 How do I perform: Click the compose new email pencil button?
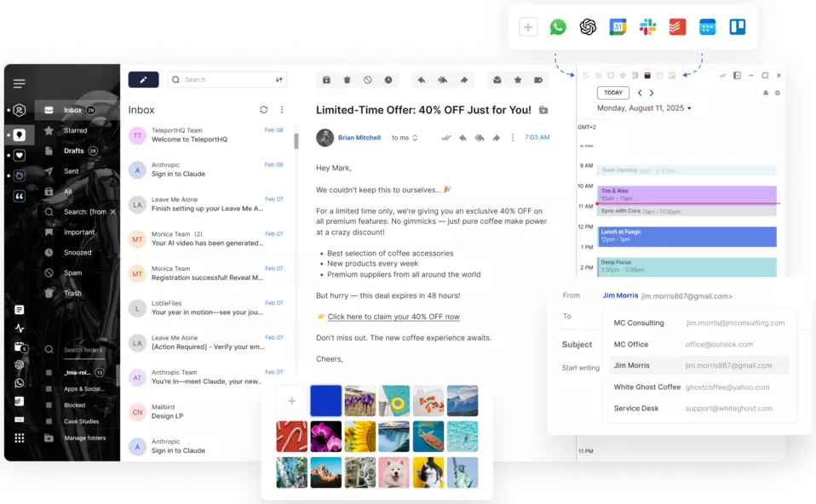point(143,80)
